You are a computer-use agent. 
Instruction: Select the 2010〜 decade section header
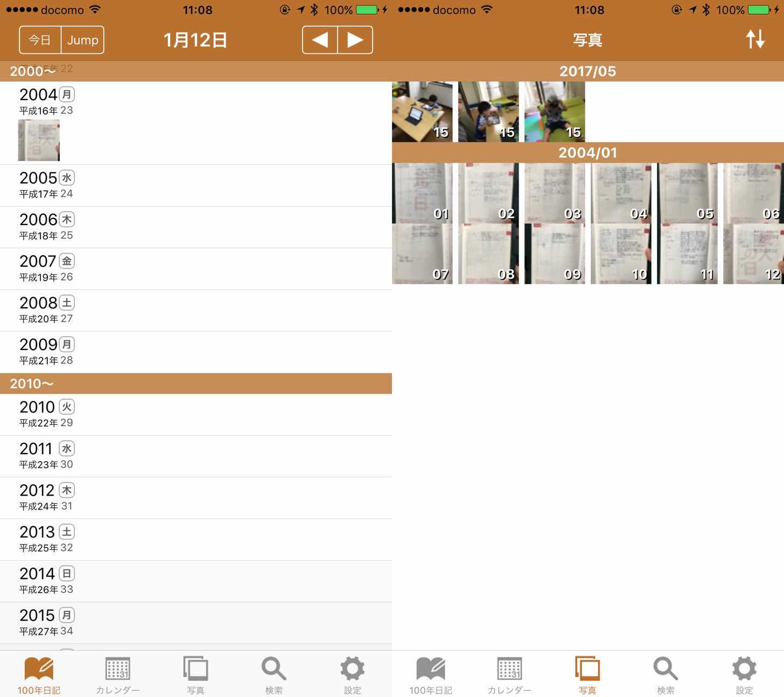[x=195, y=384]
